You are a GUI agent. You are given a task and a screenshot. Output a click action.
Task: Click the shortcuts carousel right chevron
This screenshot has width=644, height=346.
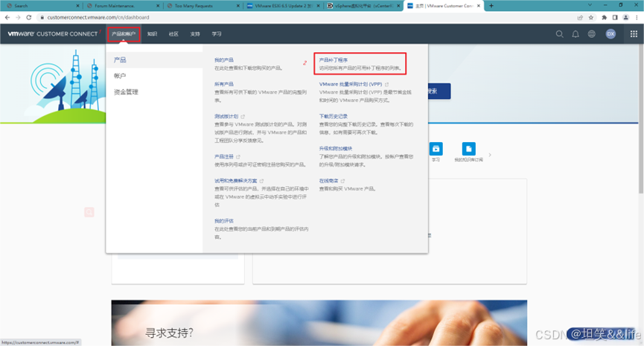click(x=490, y=155)
